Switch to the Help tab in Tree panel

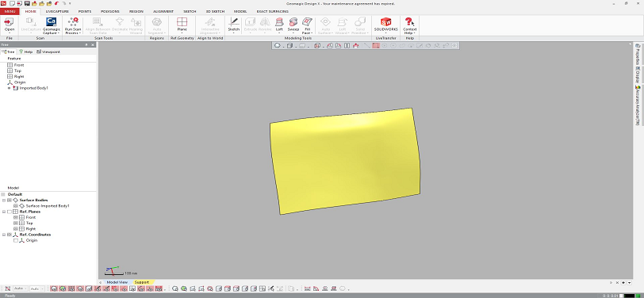coord(25,52)
